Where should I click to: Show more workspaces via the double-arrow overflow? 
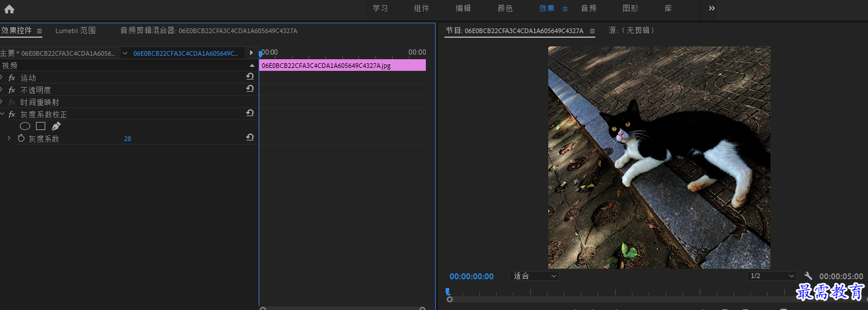point(712,8)
